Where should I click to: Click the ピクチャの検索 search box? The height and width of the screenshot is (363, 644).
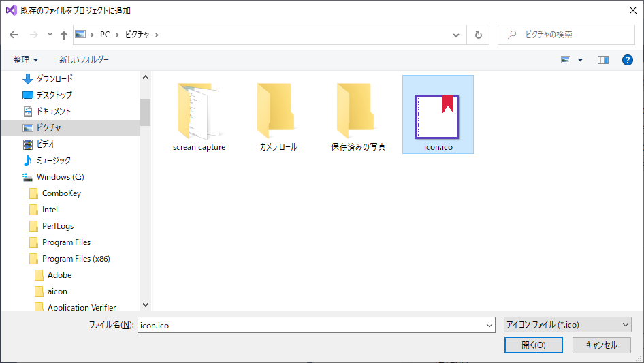[566, 35]
